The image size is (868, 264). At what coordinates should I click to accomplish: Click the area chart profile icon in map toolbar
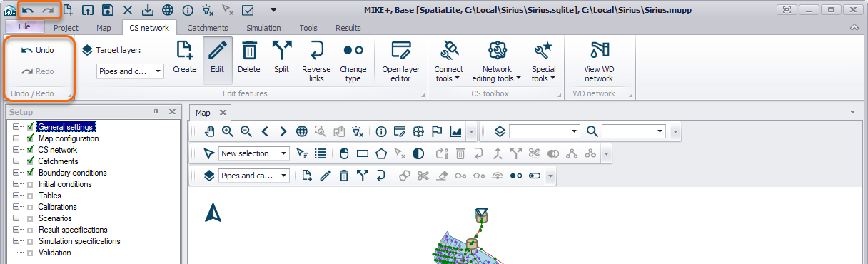[455, 131]
